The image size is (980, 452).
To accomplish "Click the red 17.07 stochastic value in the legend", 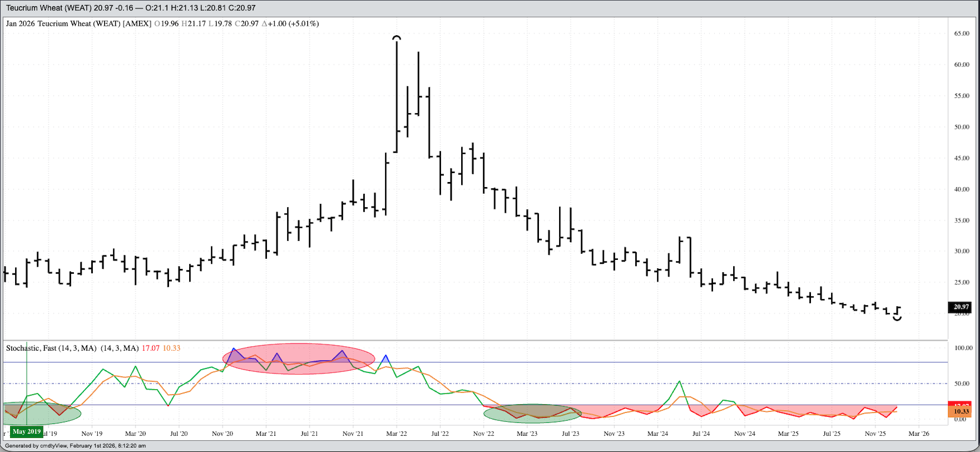I will tap(151, 348).
